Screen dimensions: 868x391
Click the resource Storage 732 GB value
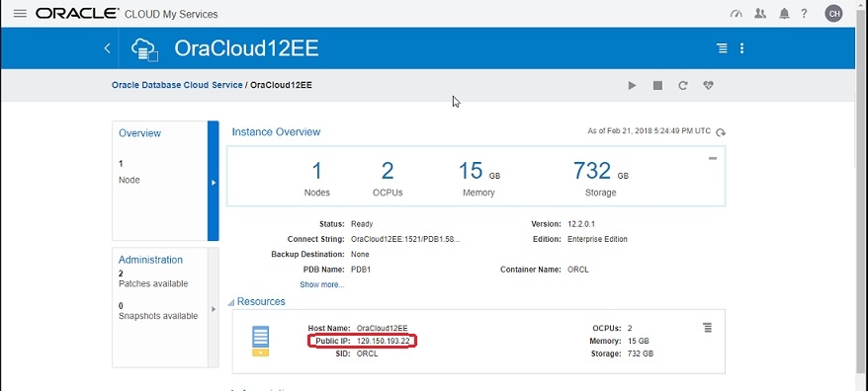point(641,353)
